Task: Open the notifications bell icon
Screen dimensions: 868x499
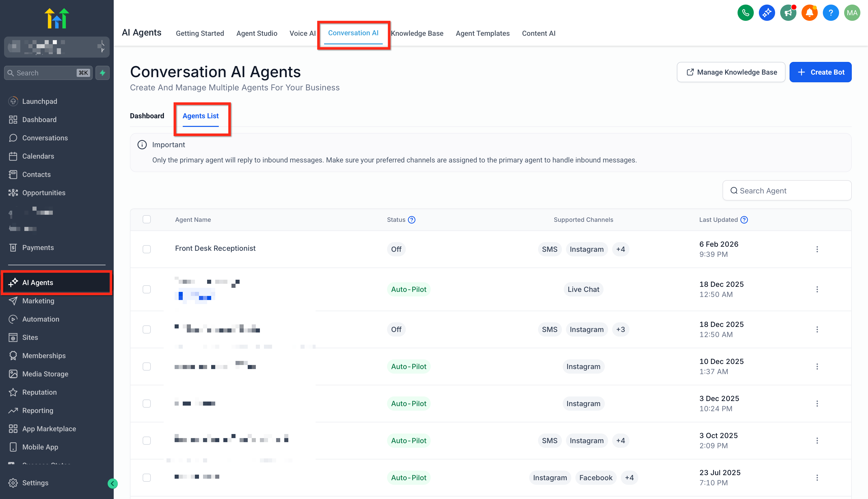Action: click(x=809, y=13)
